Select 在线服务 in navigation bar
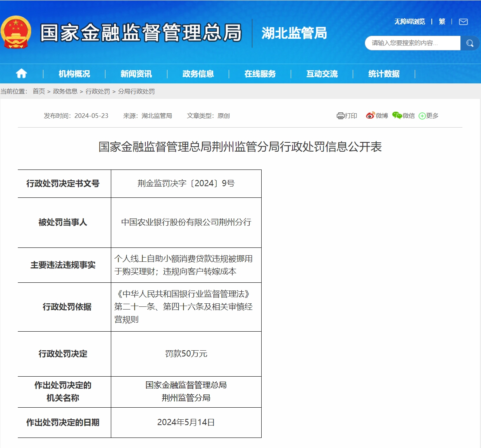This screenshot has width=481, height=448. coord(260,74)
